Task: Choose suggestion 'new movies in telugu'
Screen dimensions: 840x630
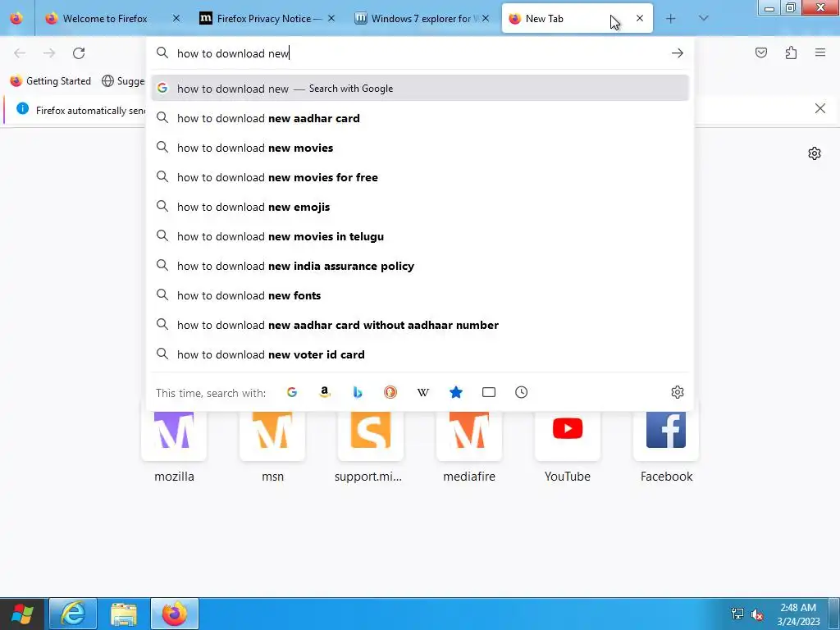Action: [x=420, y=235]
